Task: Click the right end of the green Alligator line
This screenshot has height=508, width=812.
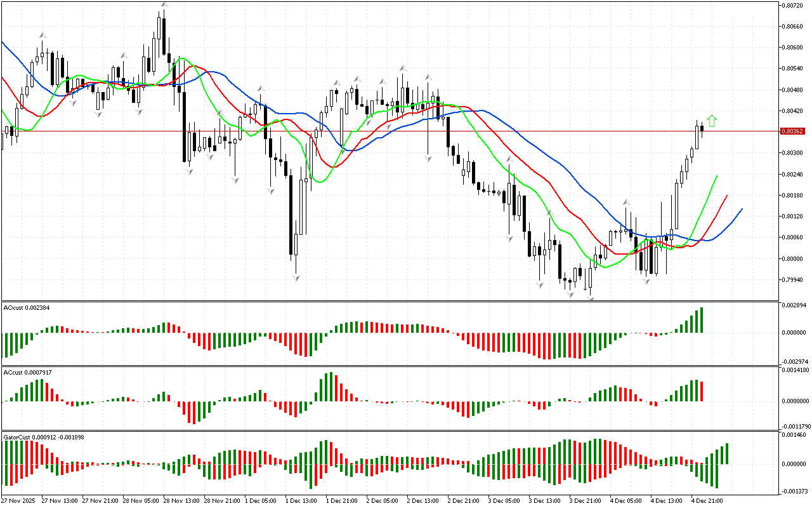Action: pyautogui.click(x=717, y=176)
